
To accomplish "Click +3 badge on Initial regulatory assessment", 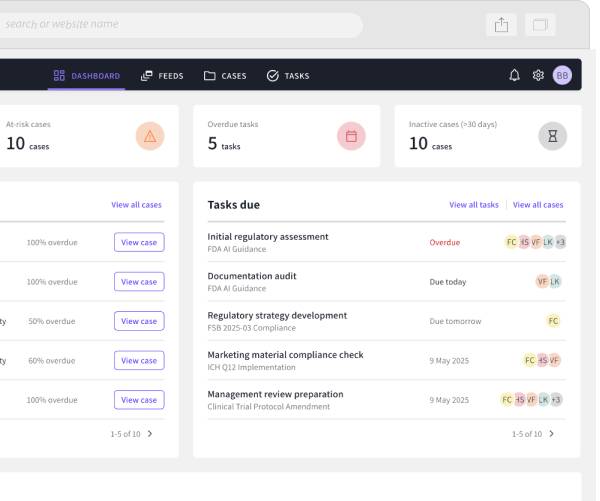I will [x=560, y=242].
